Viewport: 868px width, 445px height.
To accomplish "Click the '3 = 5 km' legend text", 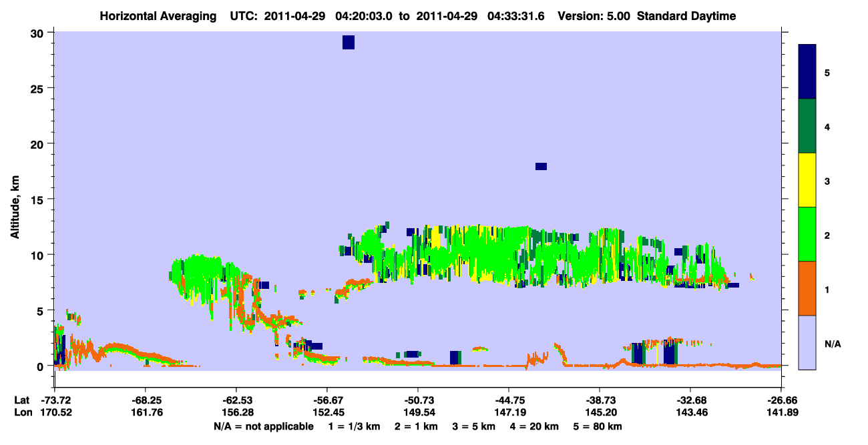I will point(475,426).
